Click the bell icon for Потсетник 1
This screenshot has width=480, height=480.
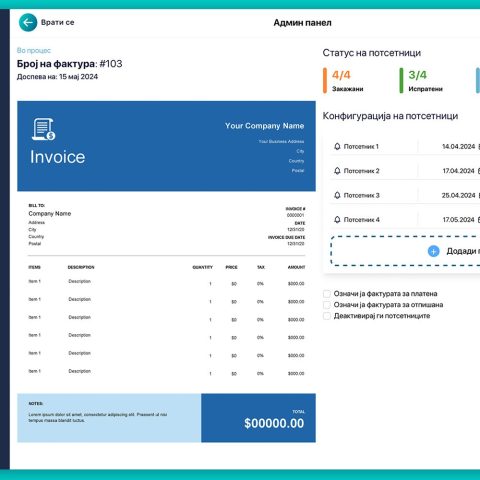[x=337, y=146]
